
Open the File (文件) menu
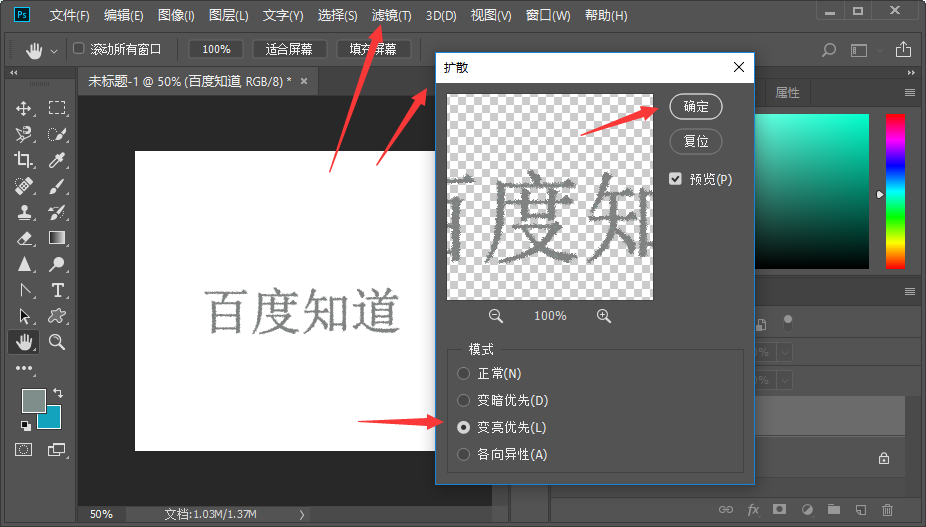(x=70, y=15)
